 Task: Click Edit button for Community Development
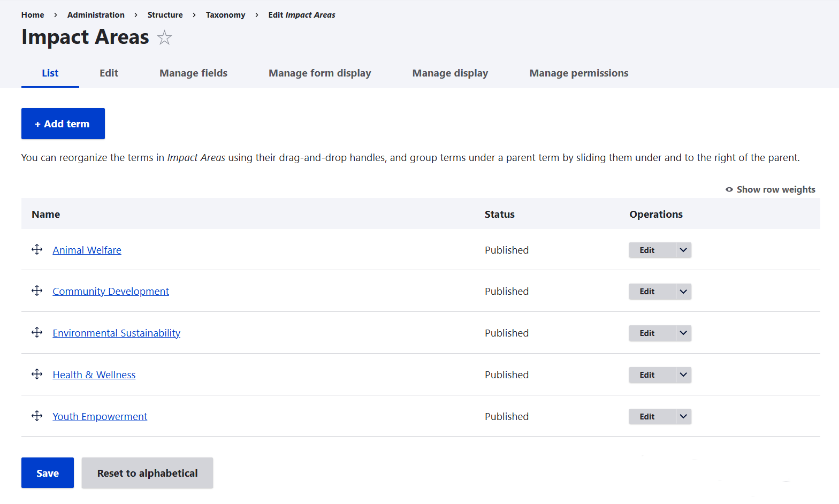[647, 292]
